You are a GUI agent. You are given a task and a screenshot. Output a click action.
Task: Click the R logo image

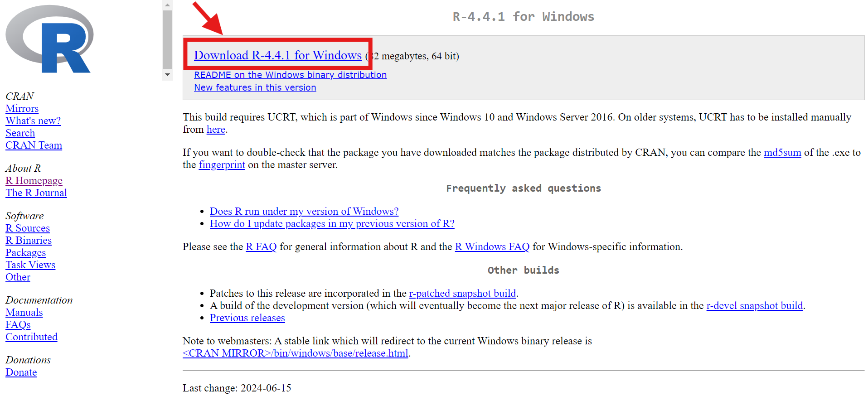(x=49, y=39)
